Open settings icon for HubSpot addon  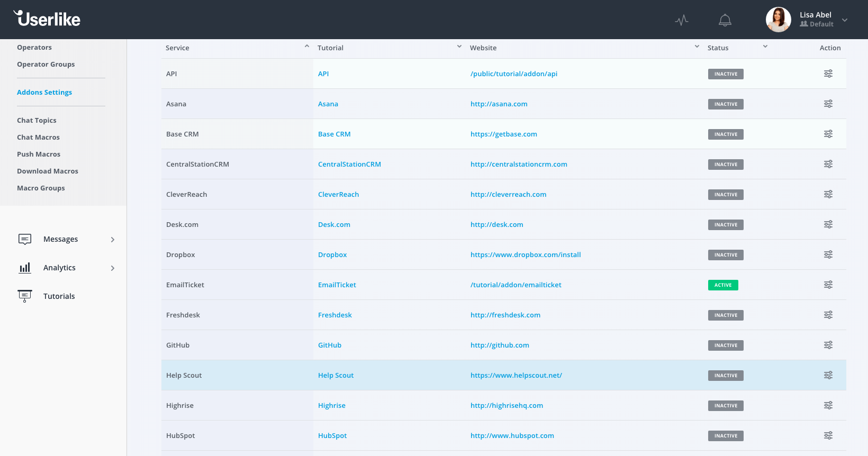(x=828, y=435)
